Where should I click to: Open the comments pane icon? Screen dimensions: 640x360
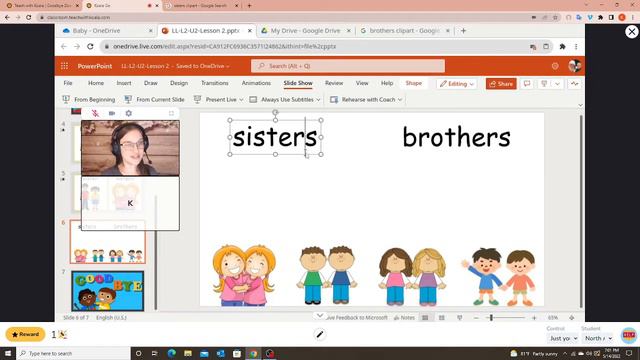tap(527, 84)
